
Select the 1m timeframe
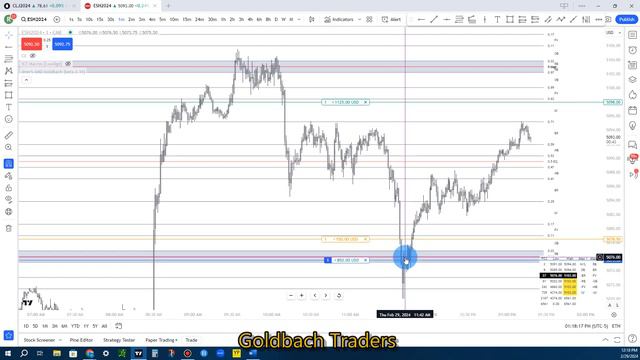pyautogui.click(x=121, y=19)
